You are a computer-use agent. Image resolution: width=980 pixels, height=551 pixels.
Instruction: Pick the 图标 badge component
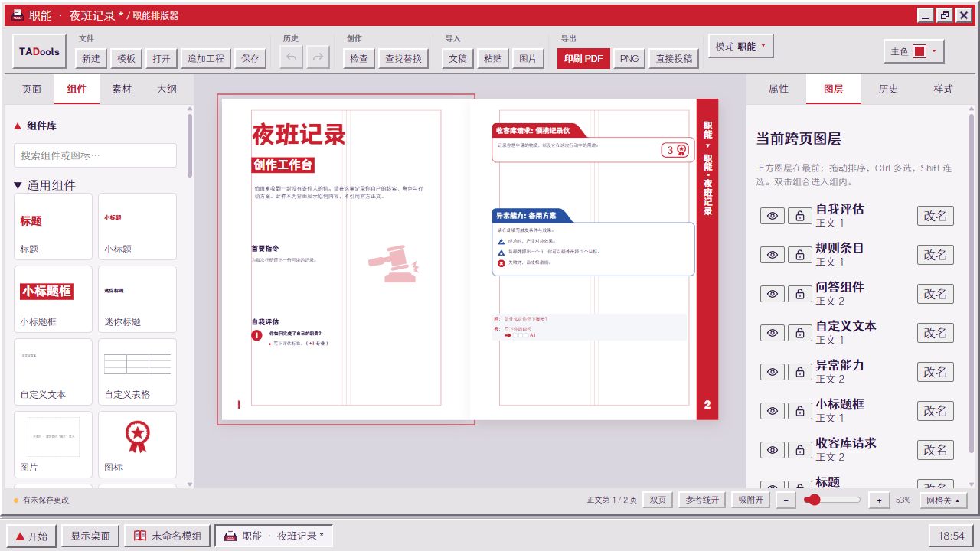[137, 444]
